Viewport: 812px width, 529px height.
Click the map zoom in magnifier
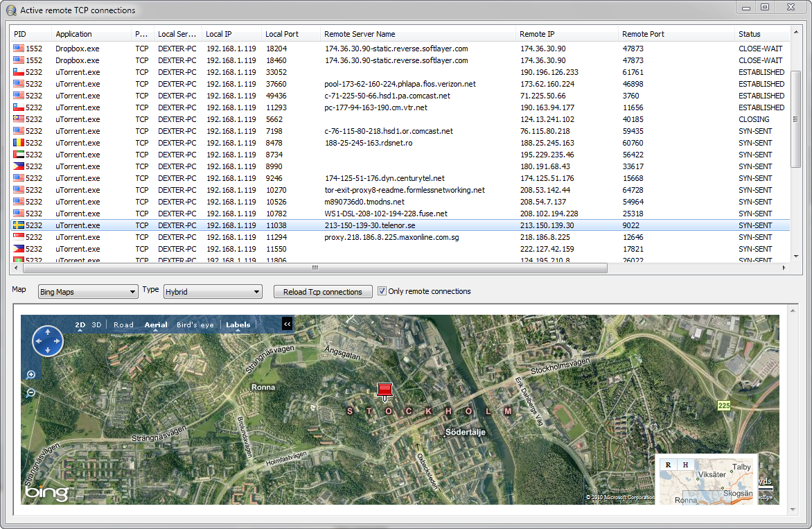[x=31, y=375]
